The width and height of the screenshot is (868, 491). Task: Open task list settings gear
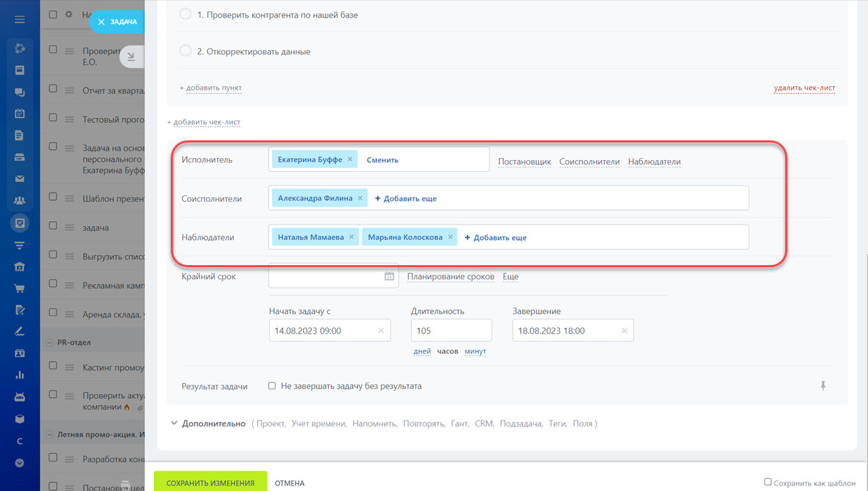coord(68,14)
